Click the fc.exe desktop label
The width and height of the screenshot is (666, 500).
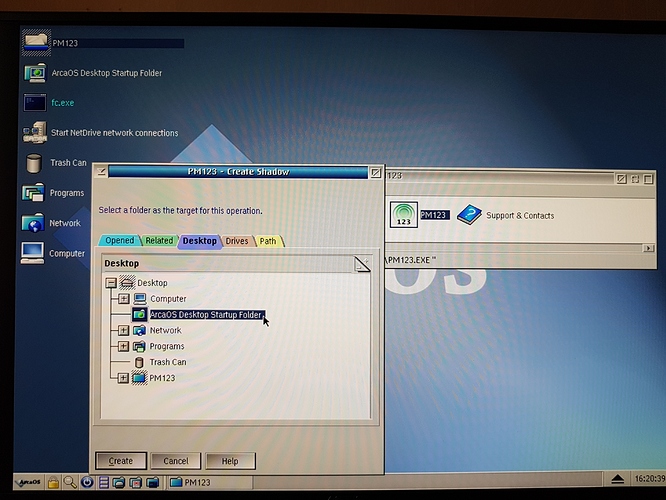point(62,103)
